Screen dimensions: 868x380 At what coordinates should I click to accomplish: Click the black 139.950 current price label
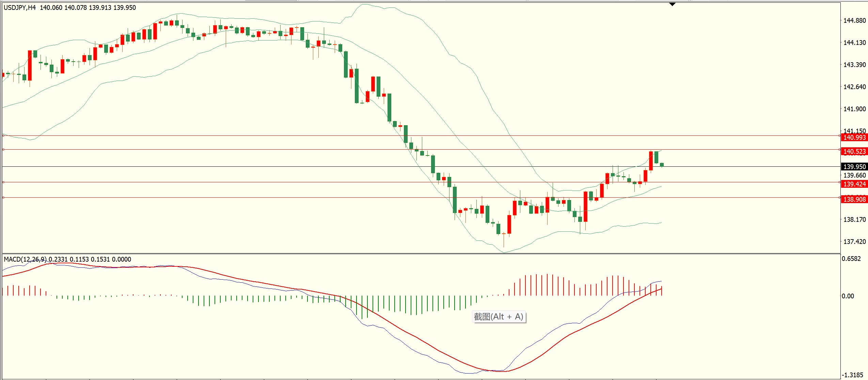pyautogui.click(x=854, y=167)
